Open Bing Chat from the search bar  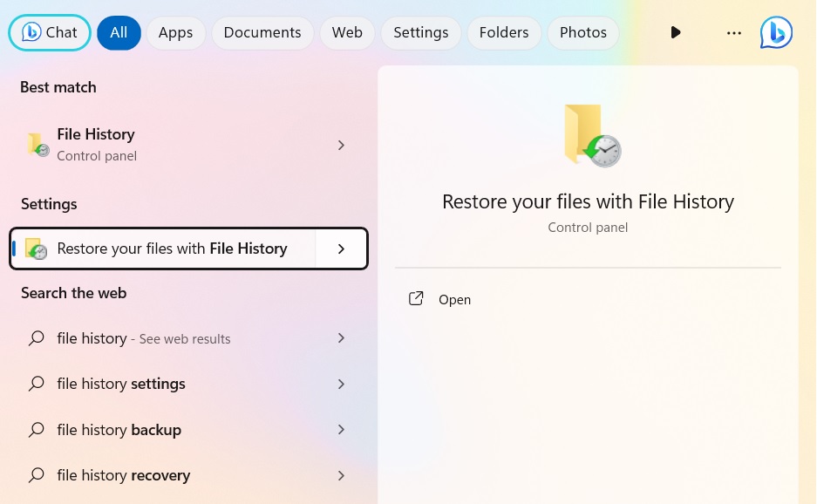(x=49, y=32)
